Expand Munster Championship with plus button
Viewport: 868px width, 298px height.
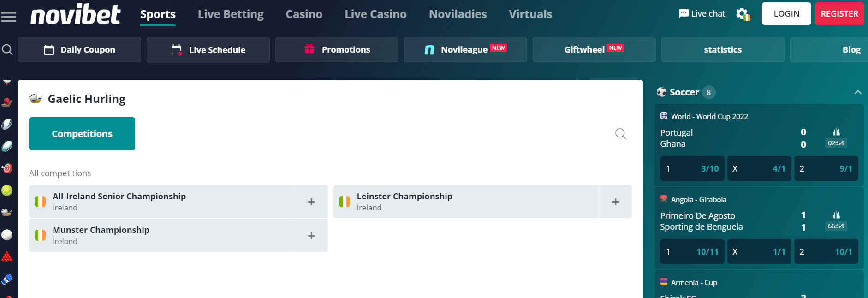pyautogui.click(x=311, y=236)
